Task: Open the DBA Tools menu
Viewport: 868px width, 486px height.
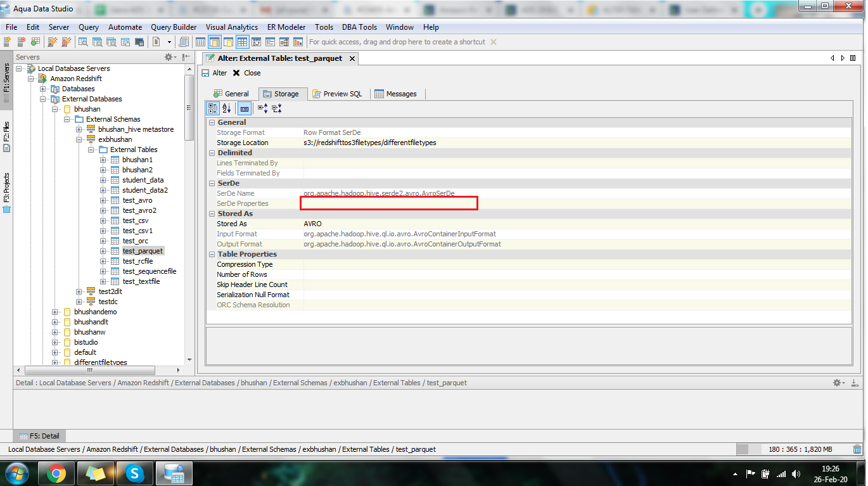Action: click(x=359, y=27)
